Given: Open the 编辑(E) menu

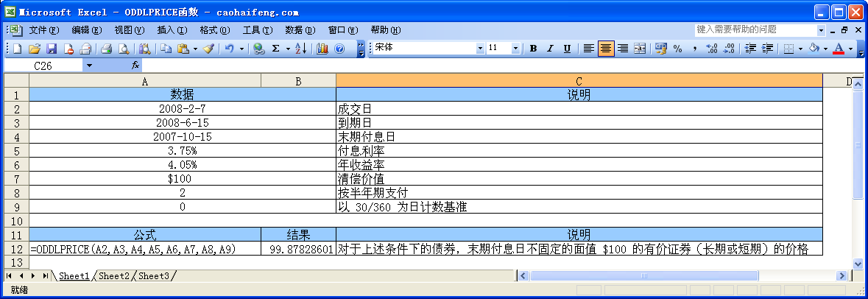Looking at the screenshot, I should click(87, 30).
